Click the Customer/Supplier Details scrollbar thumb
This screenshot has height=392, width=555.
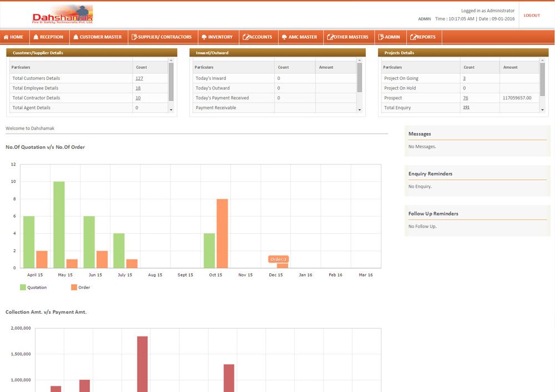pyautogui.click(x=171, y=82)
